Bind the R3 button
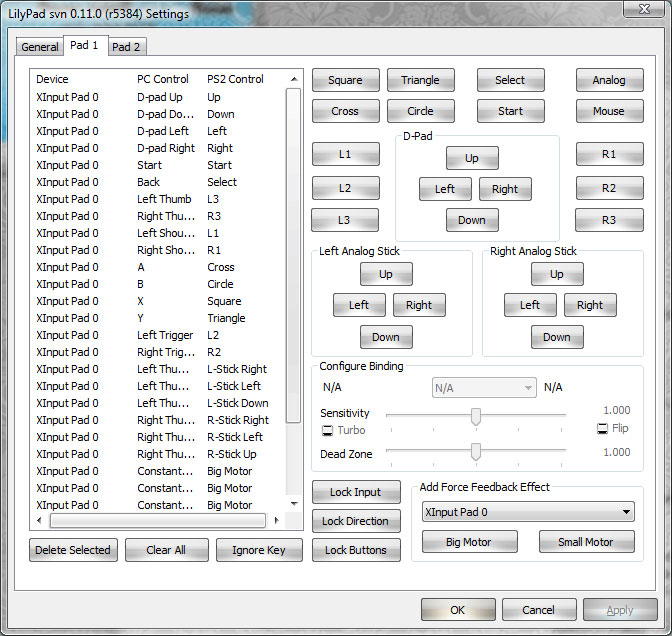Screen dimensions: 672x636 click(609, 220)
